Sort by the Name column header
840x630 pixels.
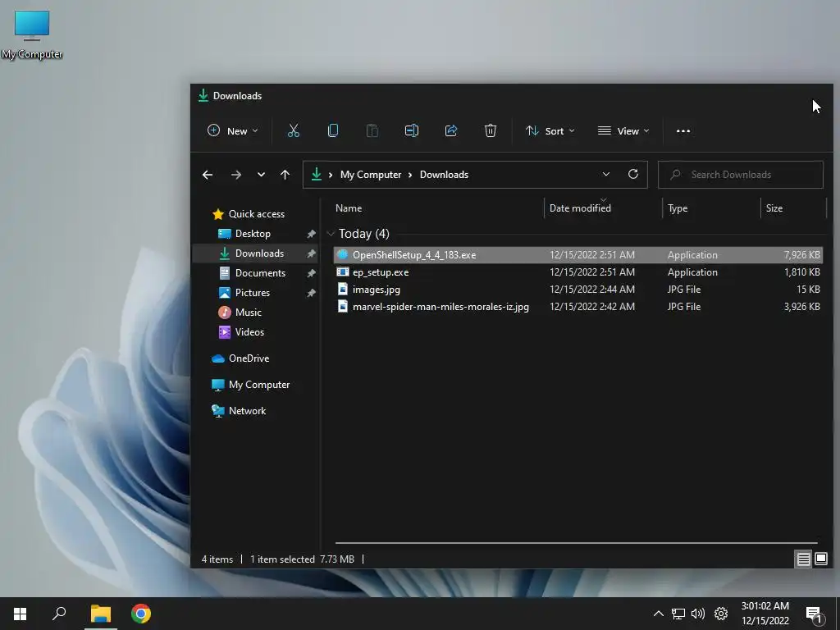[x=348, y=208]
